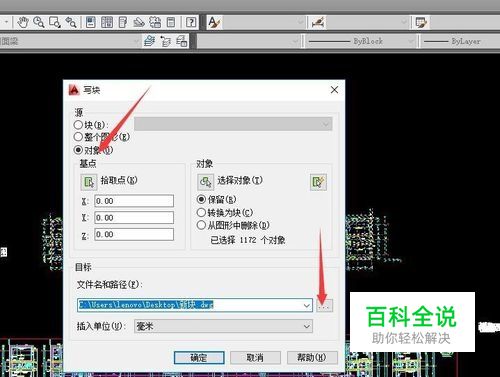Click the Layer Previous icon
The height and width of the screenshot is (377, 500).
166,41
